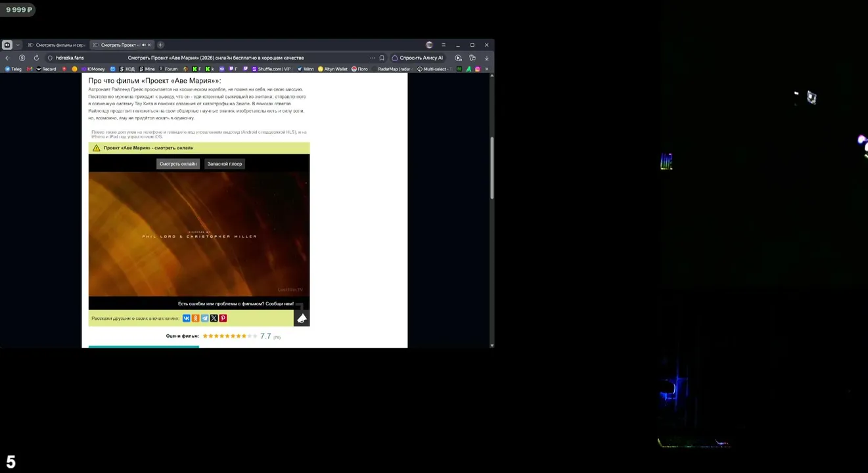
Task: Bookmark this page with the bookmark icon
Action: (382, 58)
